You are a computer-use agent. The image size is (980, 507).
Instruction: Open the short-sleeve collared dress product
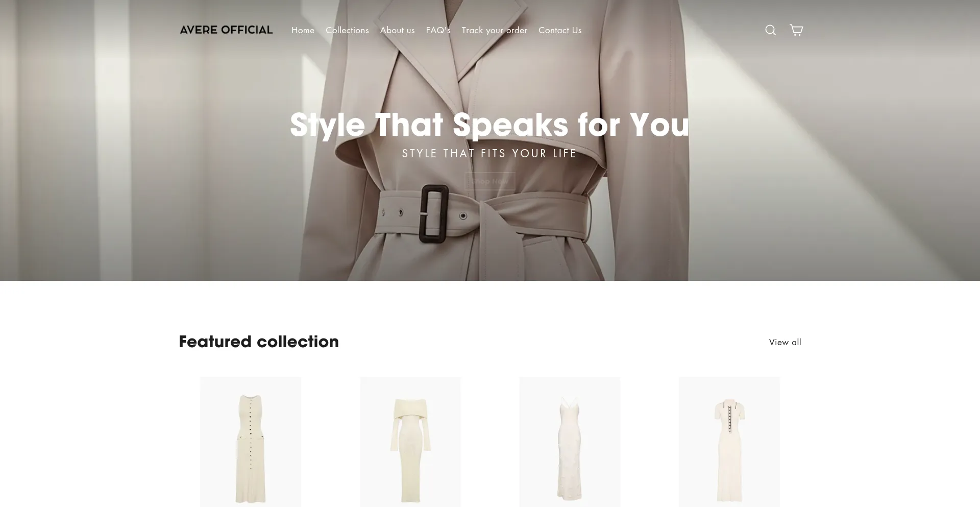click(x=729, y=442)
